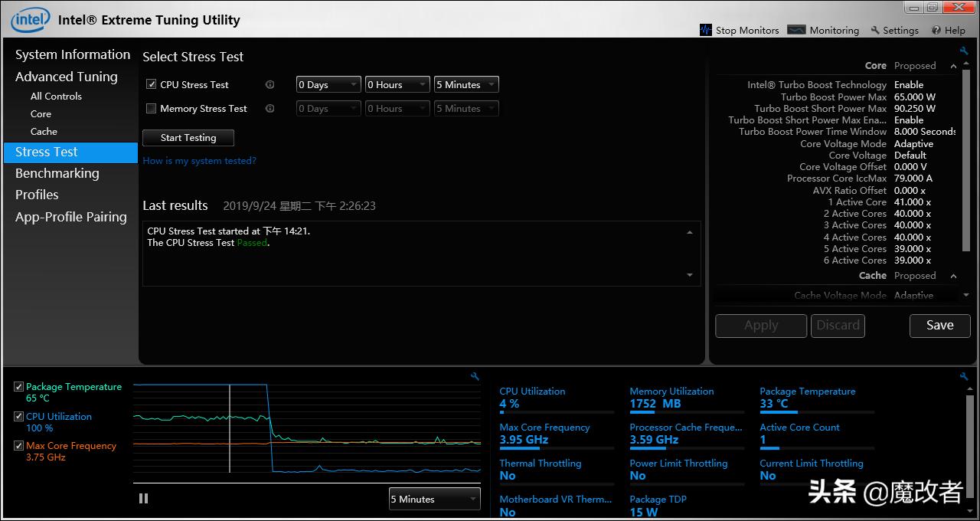980x521 pixels.
Task: Enable the Memory Stress Test checkbox
Action: click(x=151, y=109)
